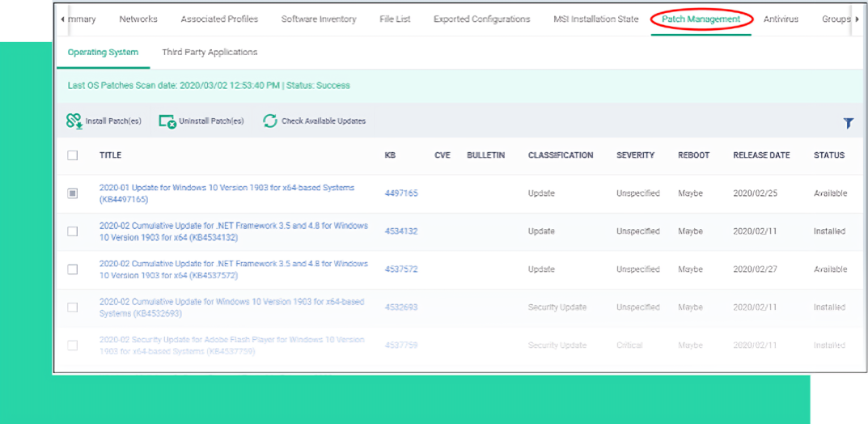Sort by the STATUS column header

829,155
